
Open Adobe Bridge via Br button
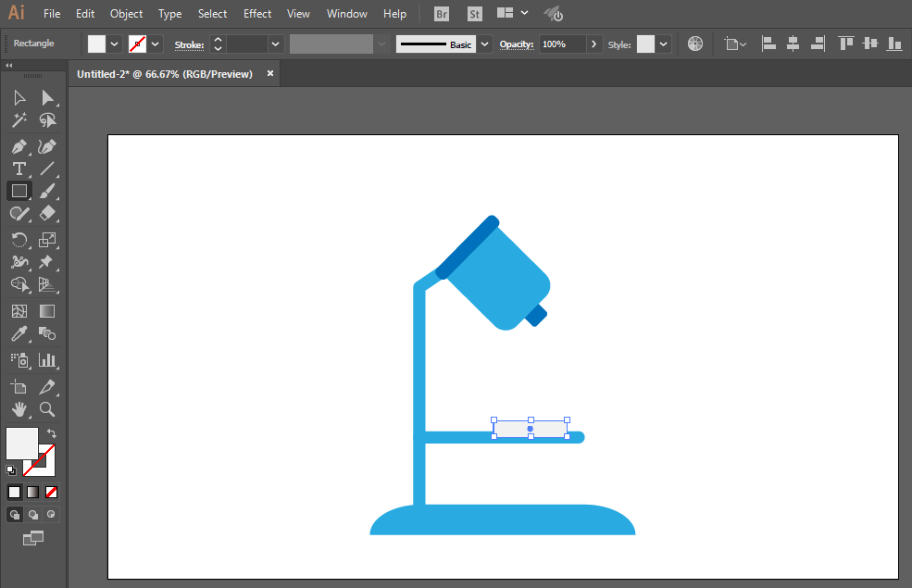click(442, 14)
